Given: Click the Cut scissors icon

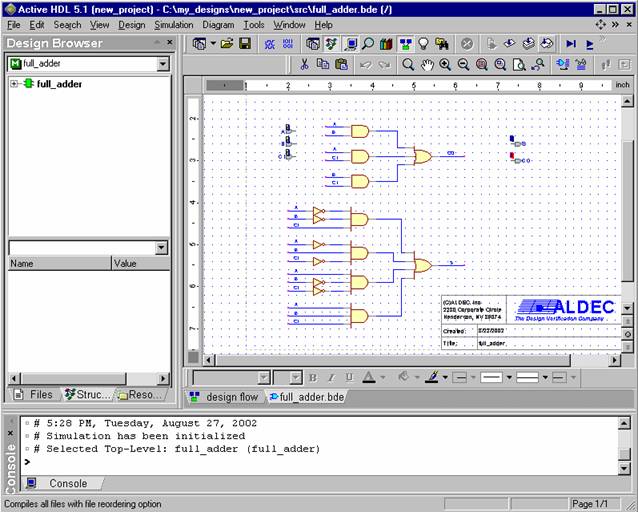Looking at the screenshot, I should click(304, 64).
